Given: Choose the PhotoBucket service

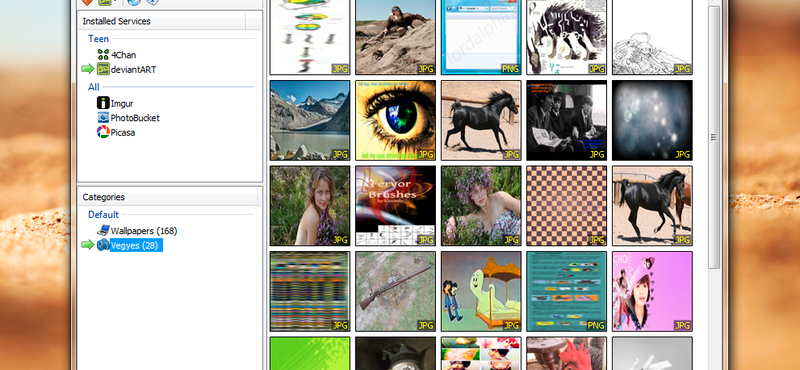Looking at the screenshot, I should [x=128, y=118].
